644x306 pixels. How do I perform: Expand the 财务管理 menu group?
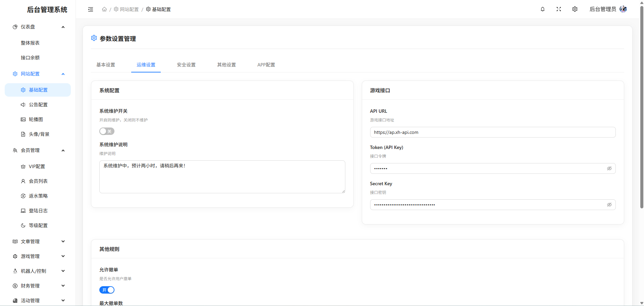(63, 286)
